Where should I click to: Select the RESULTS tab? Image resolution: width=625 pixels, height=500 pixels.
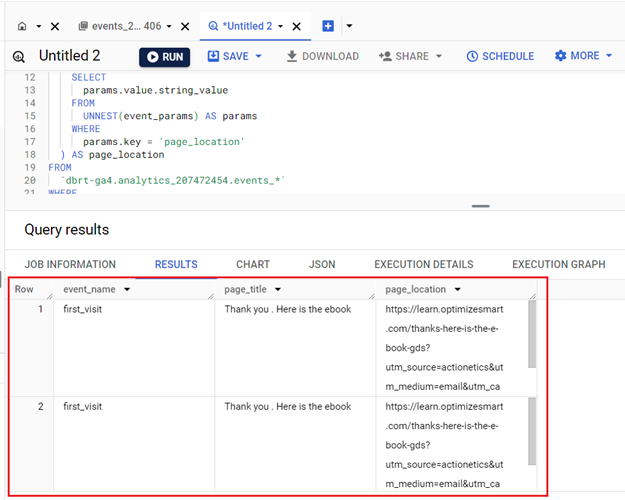point(176,264)
